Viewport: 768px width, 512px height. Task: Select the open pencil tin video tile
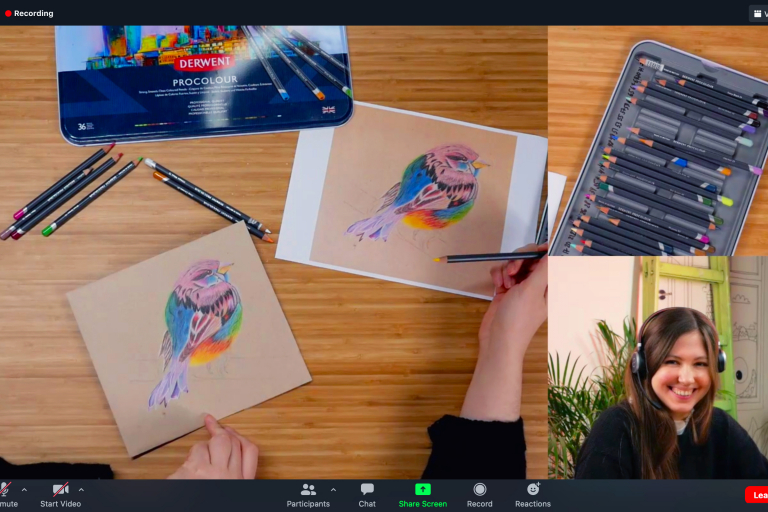click(658, 140)
